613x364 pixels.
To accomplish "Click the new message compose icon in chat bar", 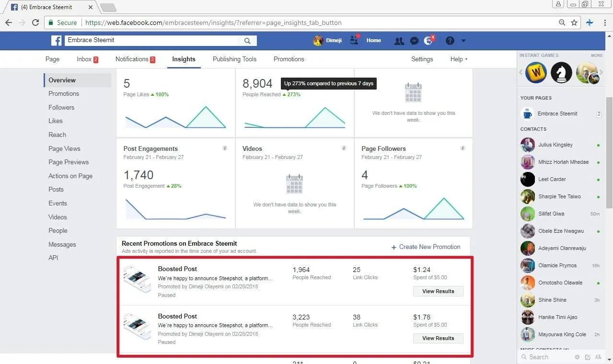I will pyautogui.click(x=588, y=357).
